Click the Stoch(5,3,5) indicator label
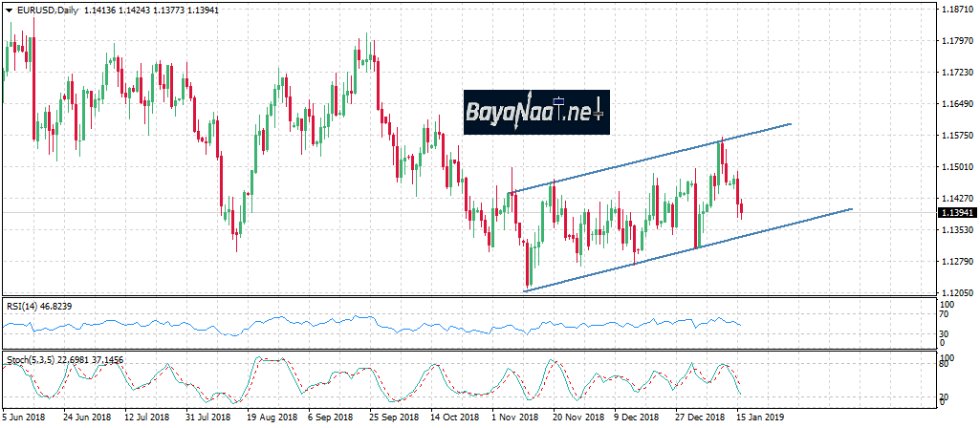The width and height of the screenshot is (980, 428). 31,358
